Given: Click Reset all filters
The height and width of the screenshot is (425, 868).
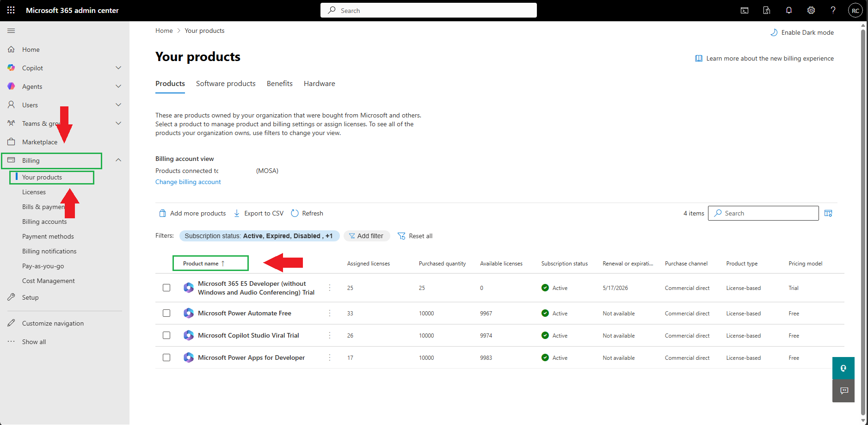Looking at the screenshot, I should point(415,236).
